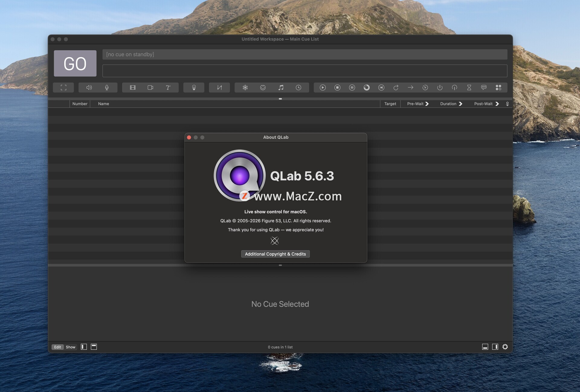Toggle the inspector panel at bottom right
This screenshot has width=580, height=392.
485,347
